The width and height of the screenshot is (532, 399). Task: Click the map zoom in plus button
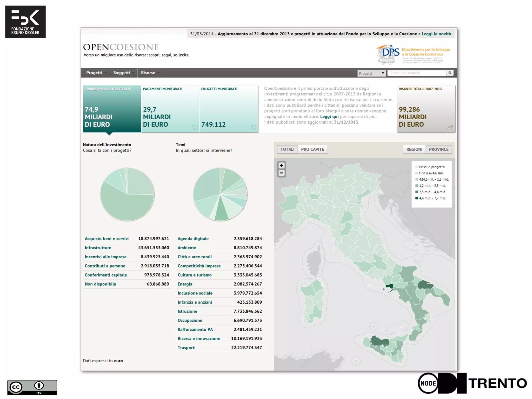tap(281, 165)
